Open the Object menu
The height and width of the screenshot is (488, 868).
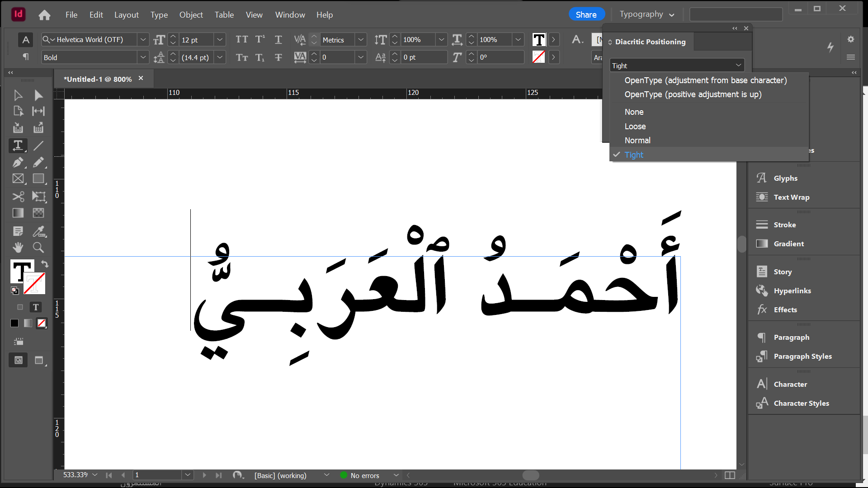click(191, 15)
